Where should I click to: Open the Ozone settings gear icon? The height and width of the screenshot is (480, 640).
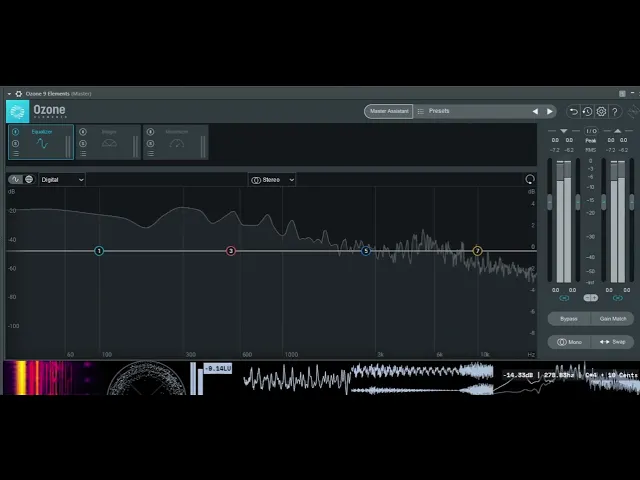[601, 111]
